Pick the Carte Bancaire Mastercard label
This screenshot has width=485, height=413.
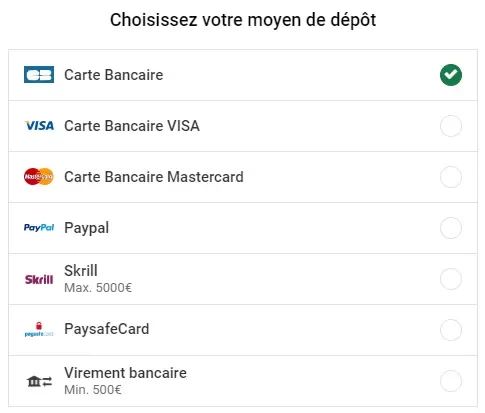(154, 177)
